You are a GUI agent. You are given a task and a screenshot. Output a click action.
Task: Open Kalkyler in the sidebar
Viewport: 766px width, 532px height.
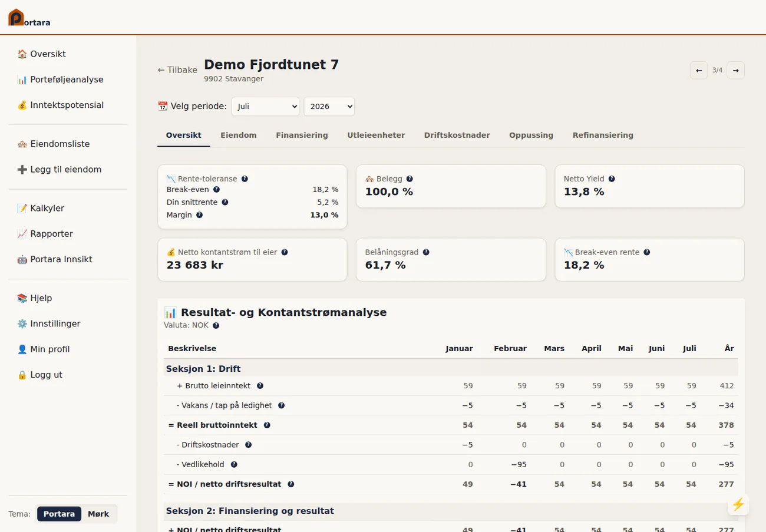pyautogui.click(x=68, y=208)
